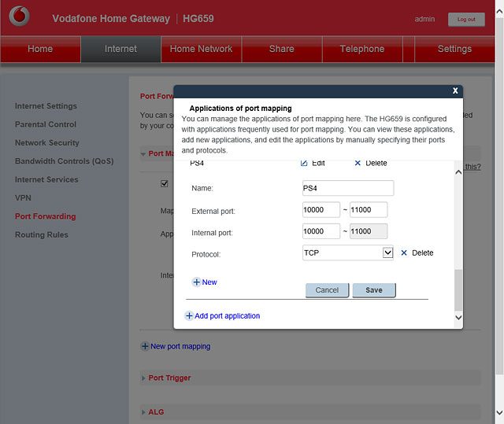504x424 pixels.
Task: Expand the ALG section
Action: (x=143, y=412)
